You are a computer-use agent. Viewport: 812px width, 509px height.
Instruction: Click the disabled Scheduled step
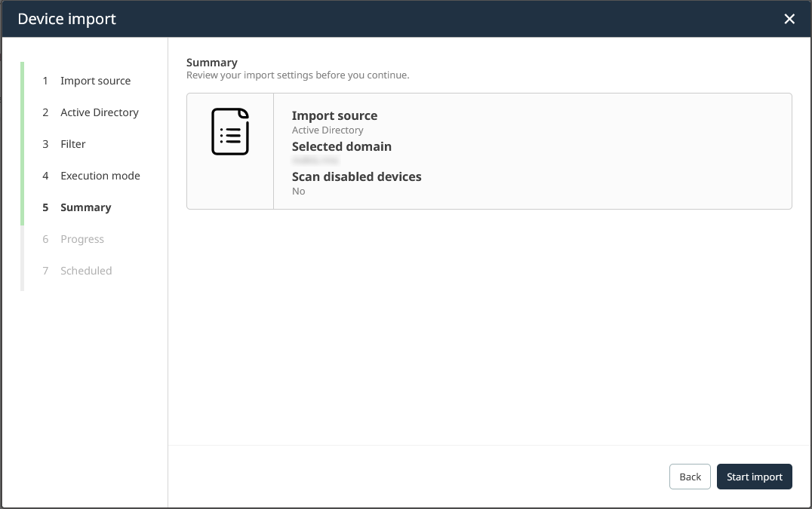pyautogui.click(x=85, y=271)
